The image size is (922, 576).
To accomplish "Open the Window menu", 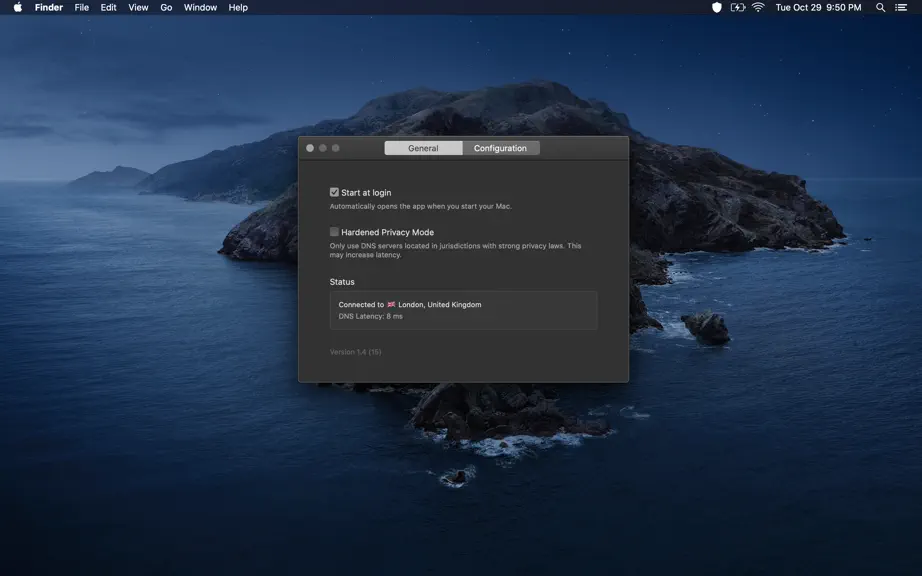I will pyautogui.click(x=200, y=8).
